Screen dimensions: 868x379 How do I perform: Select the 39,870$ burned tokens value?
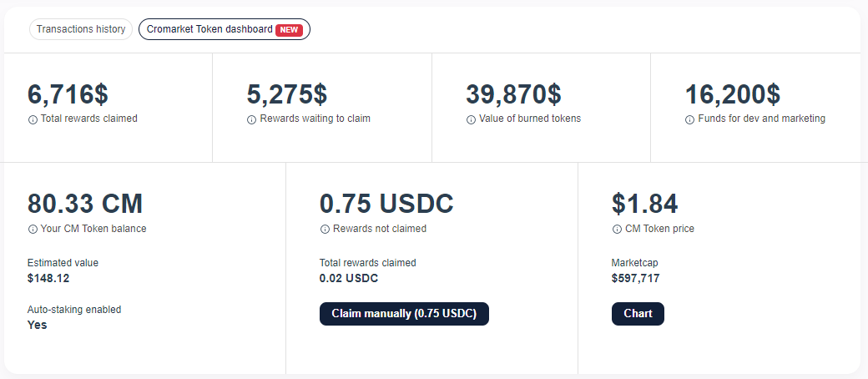click(x=513, y=94)
